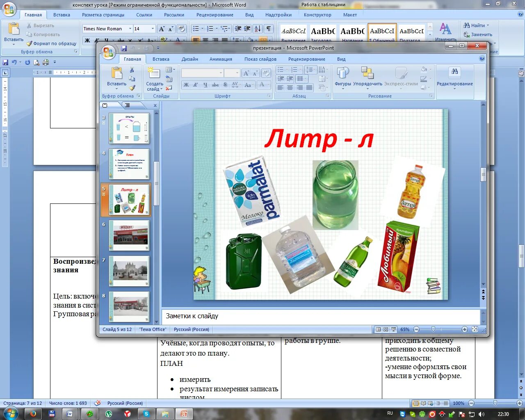The height and width of the screenshot is (420, 525).
Task: Select slide 6 thumbnail
Action: click(x=129, y=235)
